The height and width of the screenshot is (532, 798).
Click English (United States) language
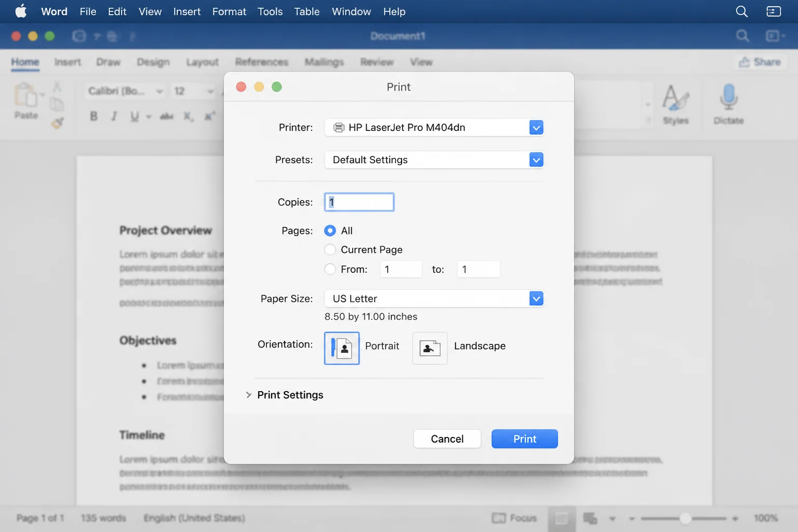194,518
